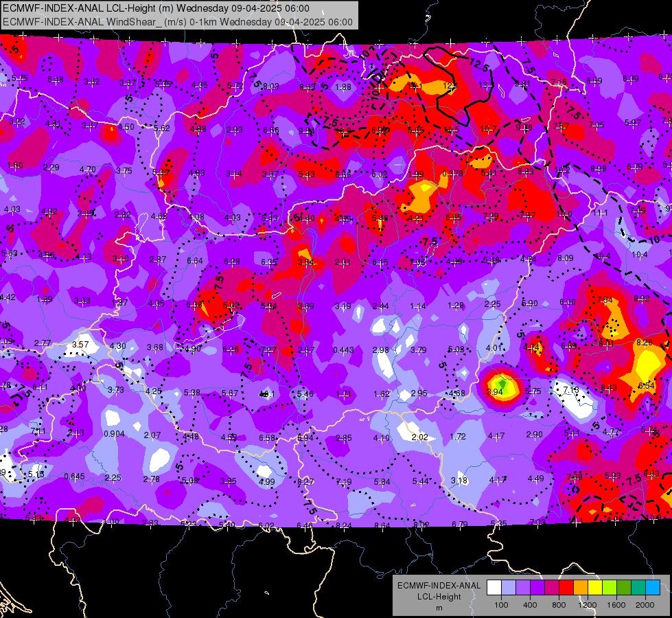The width and height of the screenshot is (672, 618).
Task: Click the 12.5 shear contour label
Action: click(479, 65)
